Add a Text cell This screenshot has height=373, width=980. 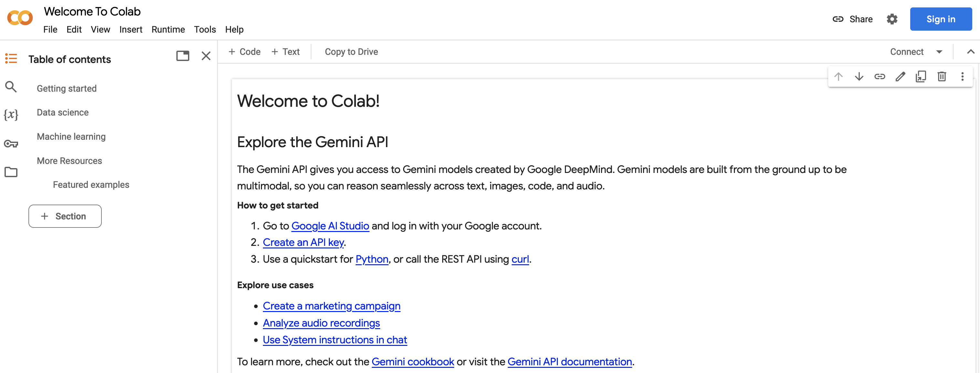285,52
